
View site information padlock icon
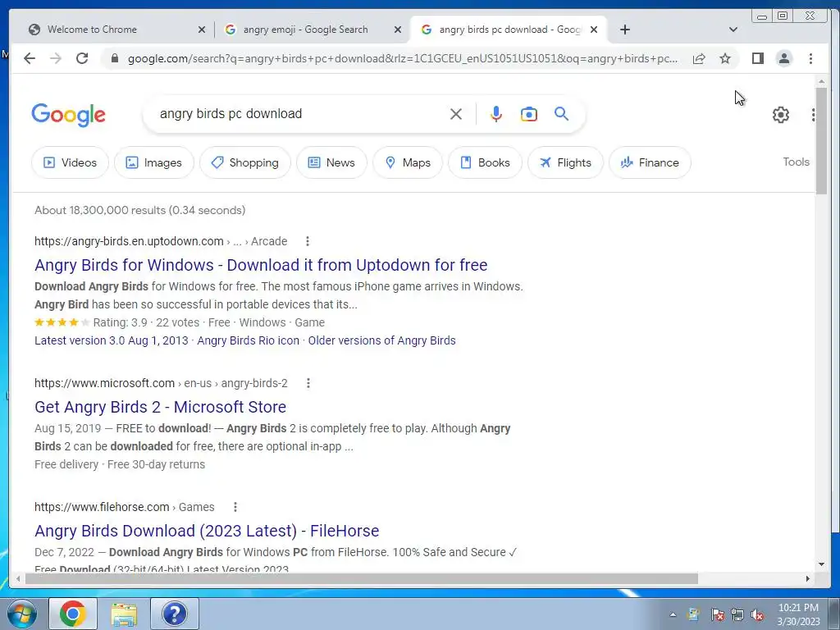click(114, 58)
